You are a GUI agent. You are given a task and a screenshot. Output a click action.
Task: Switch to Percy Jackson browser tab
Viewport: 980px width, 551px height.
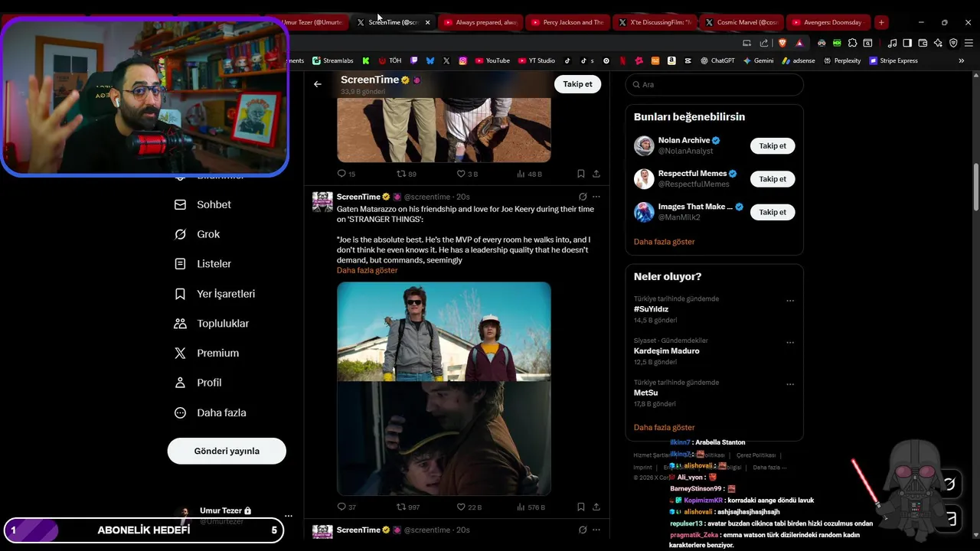click(568, 22)
